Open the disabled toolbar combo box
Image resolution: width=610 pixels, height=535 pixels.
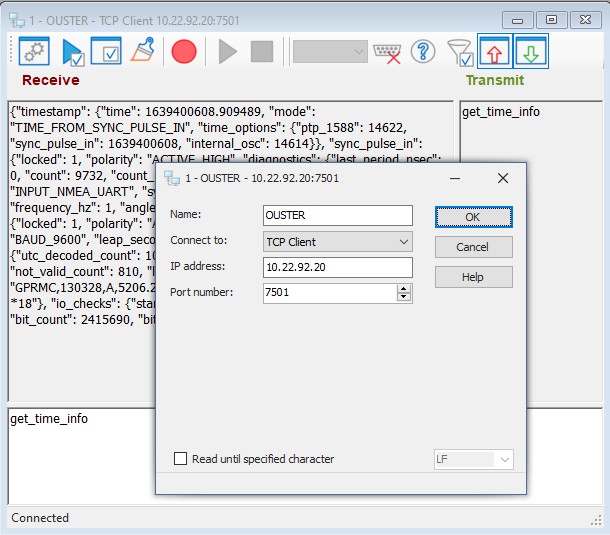[330, 52]
